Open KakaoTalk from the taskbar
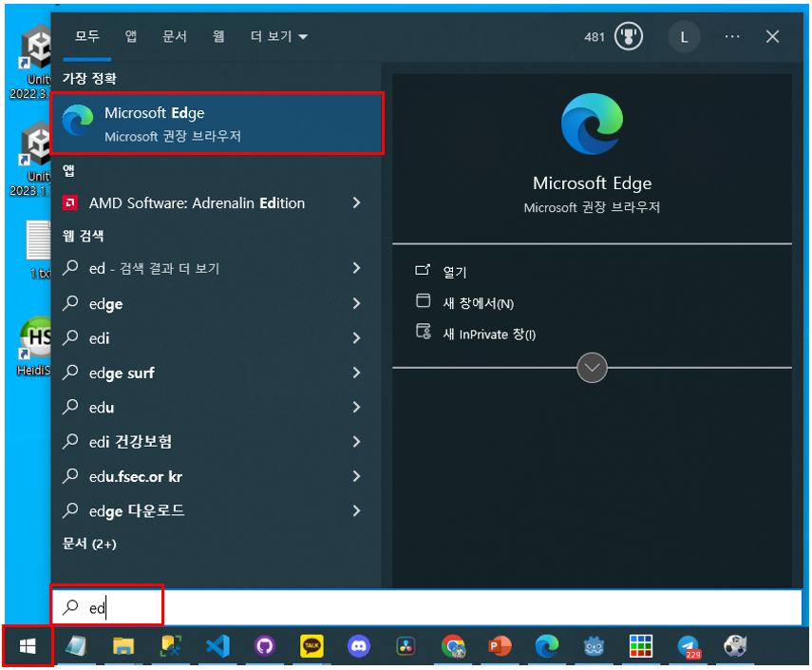 coord(312,645)
